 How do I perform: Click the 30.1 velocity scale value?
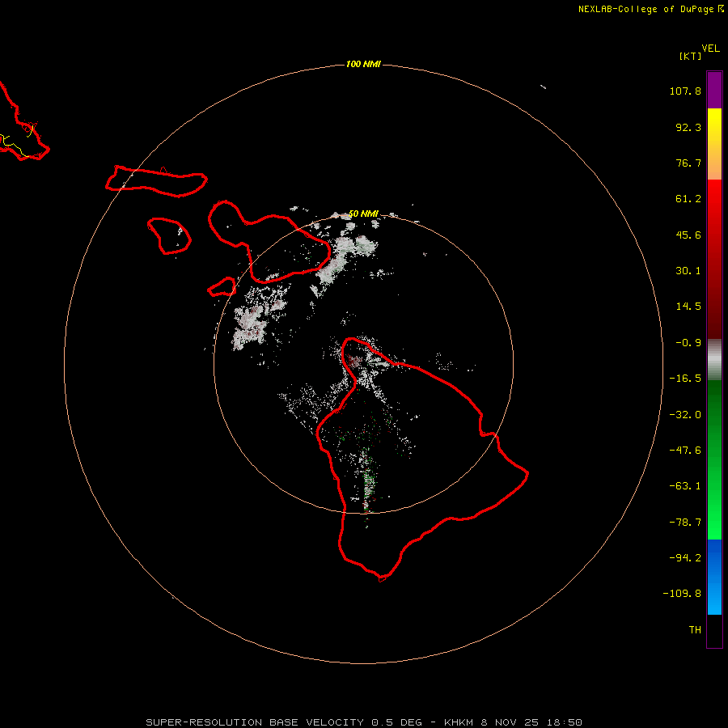(688, 271)
